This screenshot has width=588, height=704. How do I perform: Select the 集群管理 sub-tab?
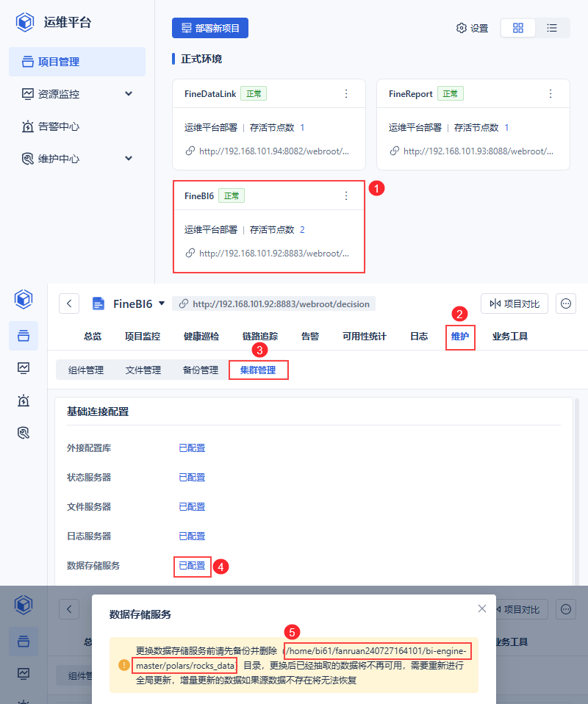tap(258, 370)
